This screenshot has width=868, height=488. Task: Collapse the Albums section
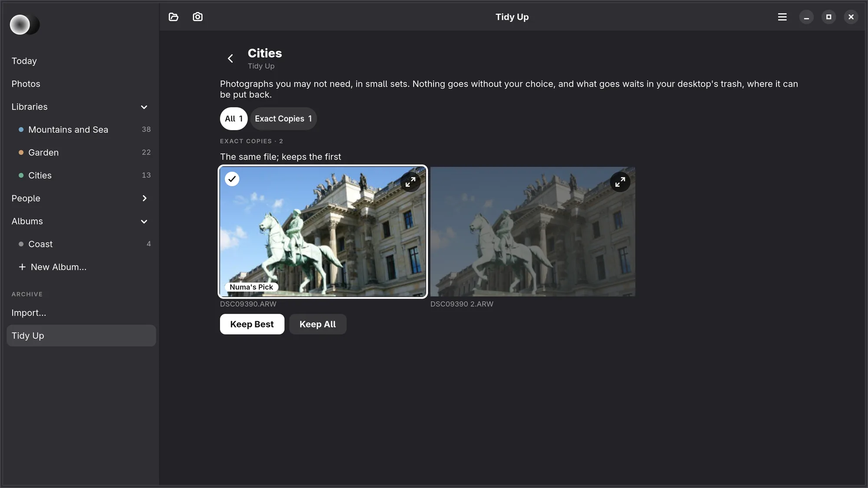144,221
